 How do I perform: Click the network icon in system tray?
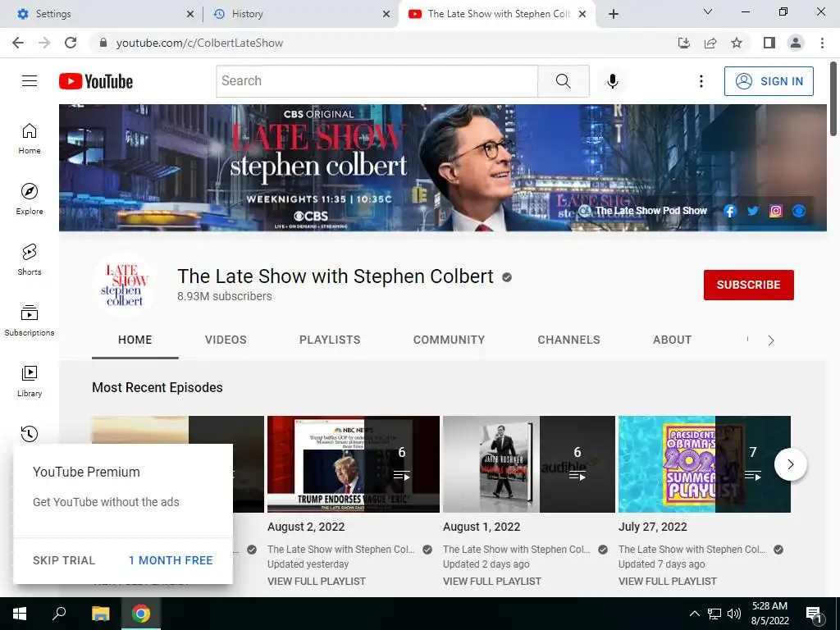[714, 614]
